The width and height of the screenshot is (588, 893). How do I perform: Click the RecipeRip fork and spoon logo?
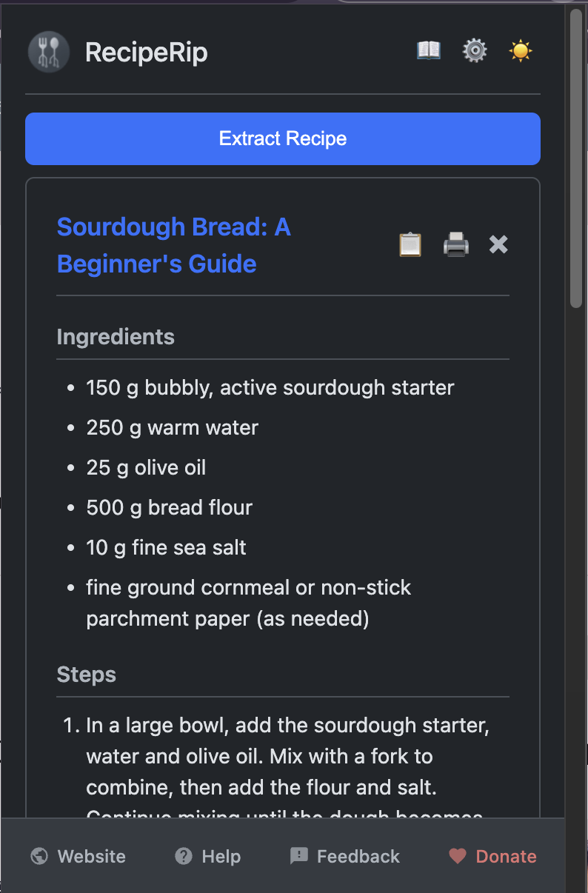[49, 53]
